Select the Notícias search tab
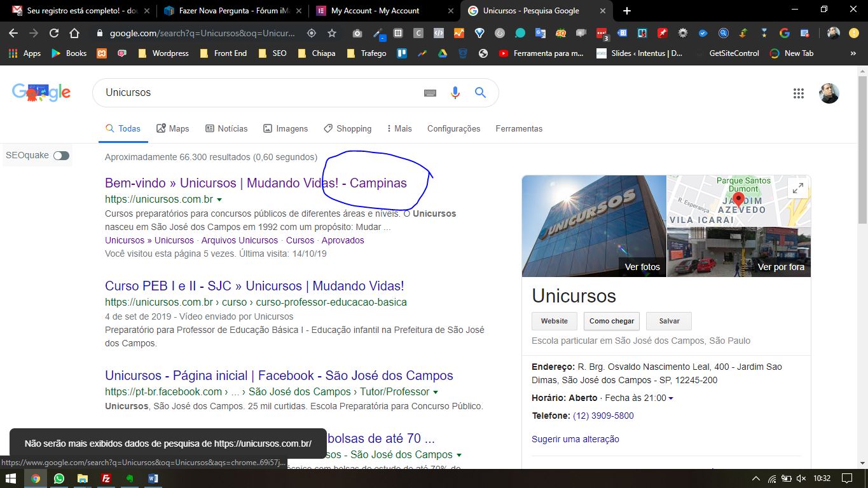The width and height of the screenshot is (868, 488). point(226,128)
